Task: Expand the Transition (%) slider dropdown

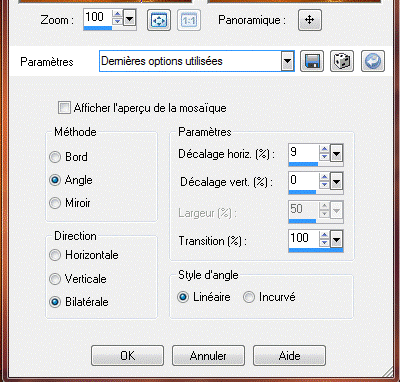Action: 336,240
